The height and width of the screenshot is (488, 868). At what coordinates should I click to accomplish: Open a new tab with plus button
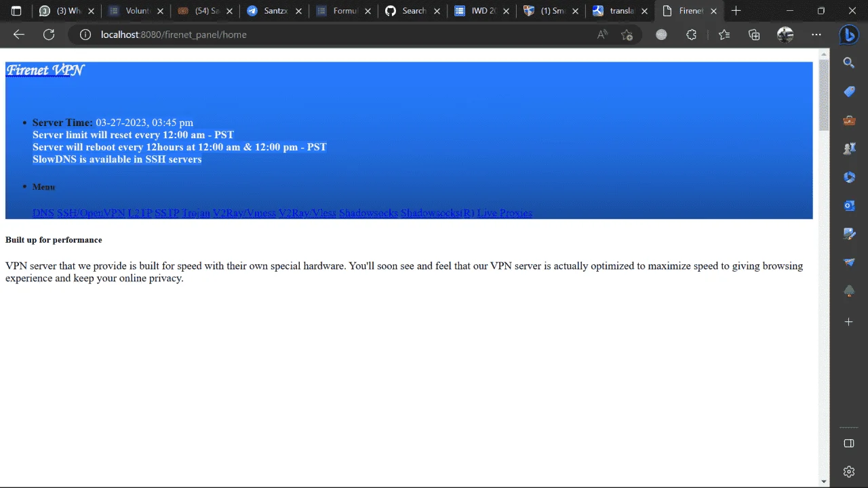[x=736, y=11]
